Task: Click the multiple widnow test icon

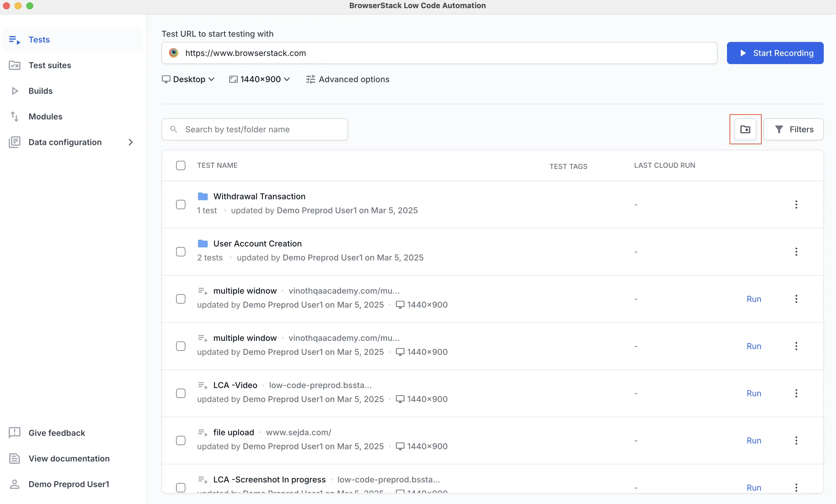Action: point(203,291)
